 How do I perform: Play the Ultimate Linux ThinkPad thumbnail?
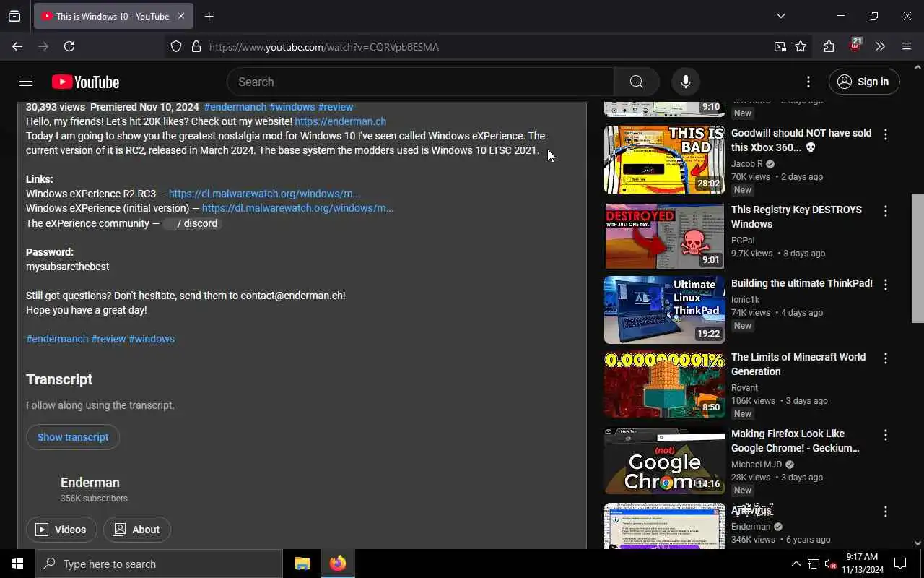[664, 310]
